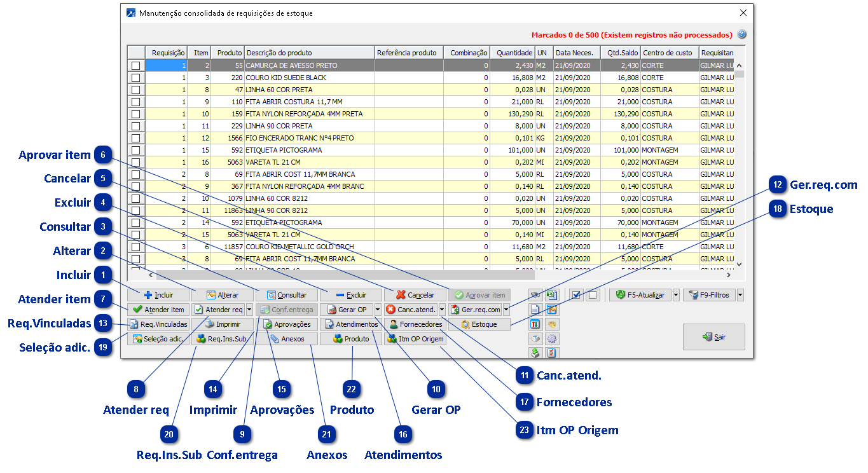
Task: Tick checkbox for CAMURÇA DE AVESSO PRETO row
Action: (135, 65)
